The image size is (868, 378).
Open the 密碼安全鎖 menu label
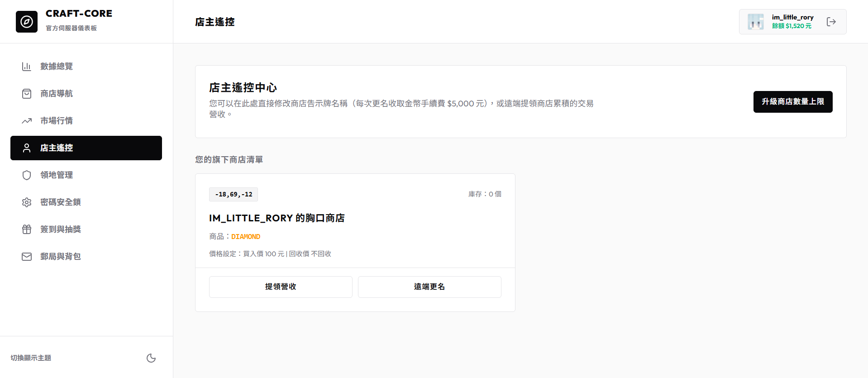coord(61,202)
